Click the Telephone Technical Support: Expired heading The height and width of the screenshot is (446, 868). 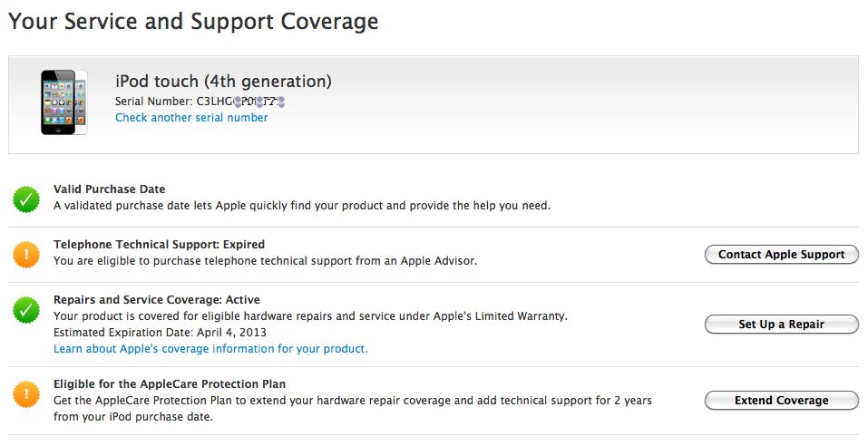pyautogui.click(x=159, y=245)
